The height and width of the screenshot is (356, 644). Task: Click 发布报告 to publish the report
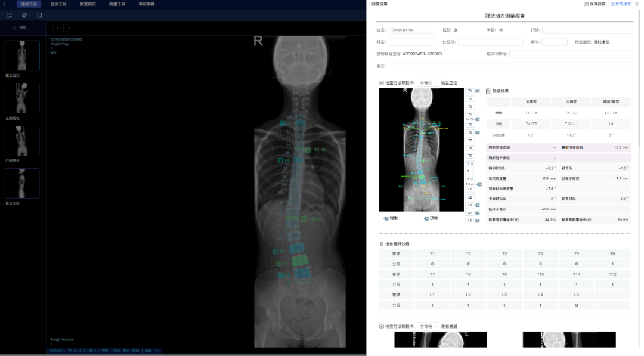[x=621, y=4]
